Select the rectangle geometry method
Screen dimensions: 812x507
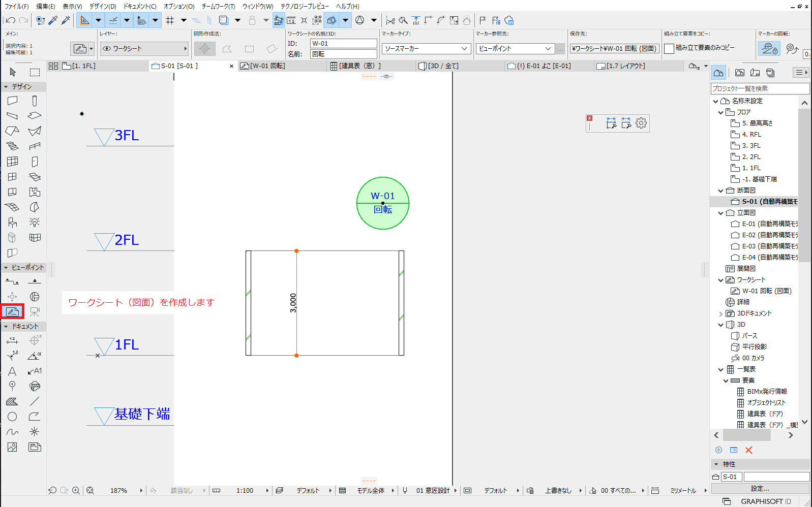[249, 49]
